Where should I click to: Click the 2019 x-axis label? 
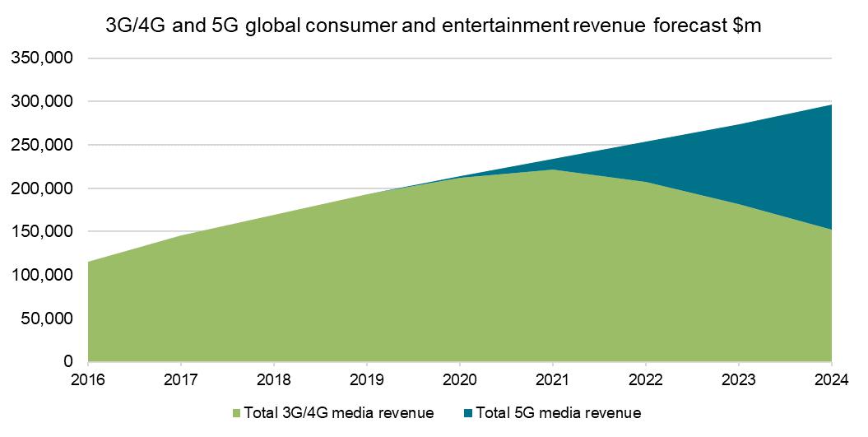coord(367,380)
